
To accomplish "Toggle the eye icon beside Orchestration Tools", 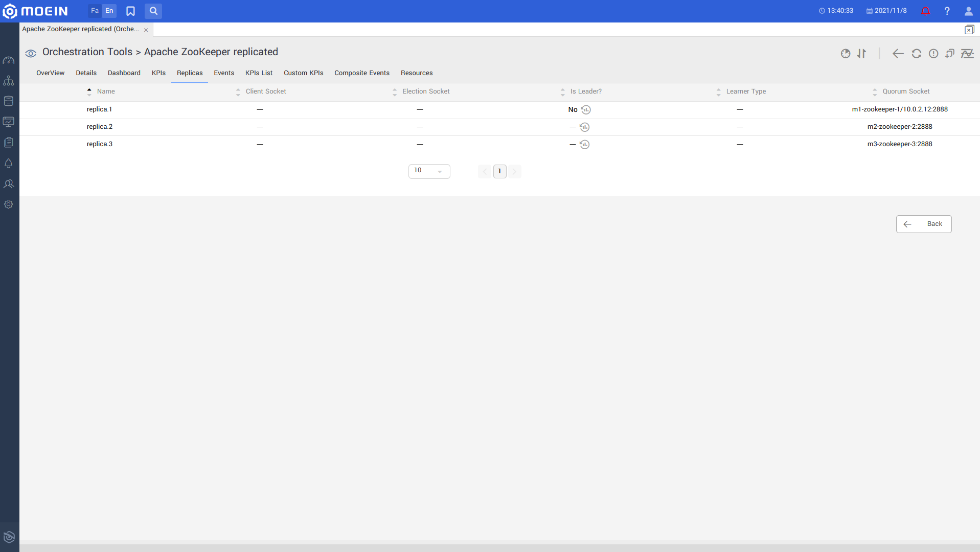I will tap(31, 53).
